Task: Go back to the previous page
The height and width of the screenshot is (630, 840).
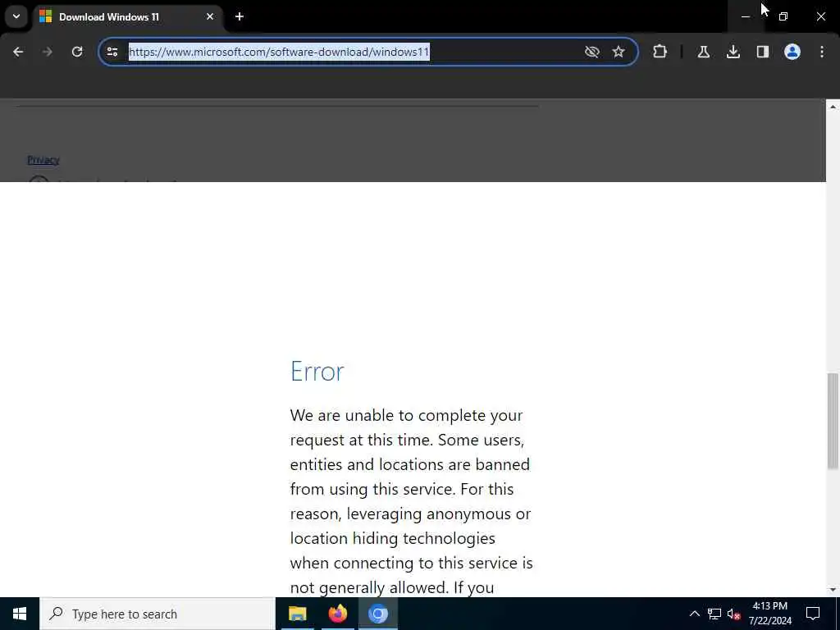Action: click(x=18, y=52)
